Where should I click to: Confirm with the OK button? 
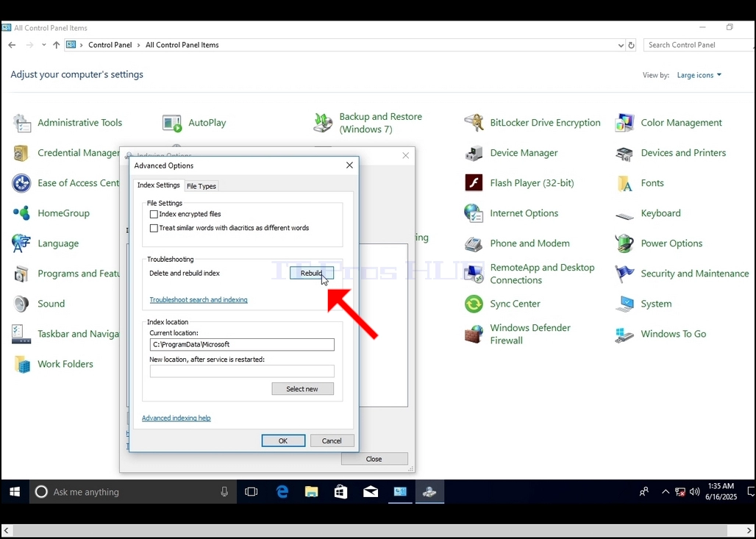click(x=283, y=440)
